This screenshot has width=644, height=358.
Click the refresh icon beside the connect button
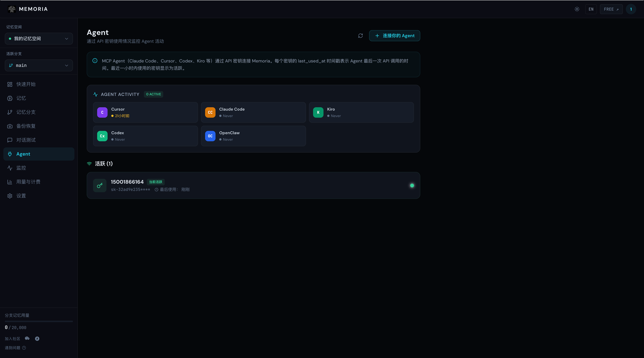[360, 36]
